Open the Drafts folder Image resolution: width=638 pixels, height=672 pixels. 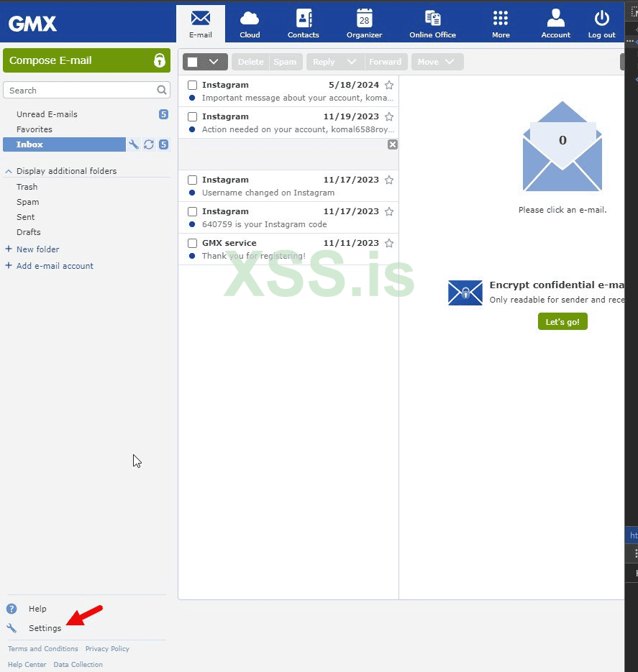click(29, 232)
